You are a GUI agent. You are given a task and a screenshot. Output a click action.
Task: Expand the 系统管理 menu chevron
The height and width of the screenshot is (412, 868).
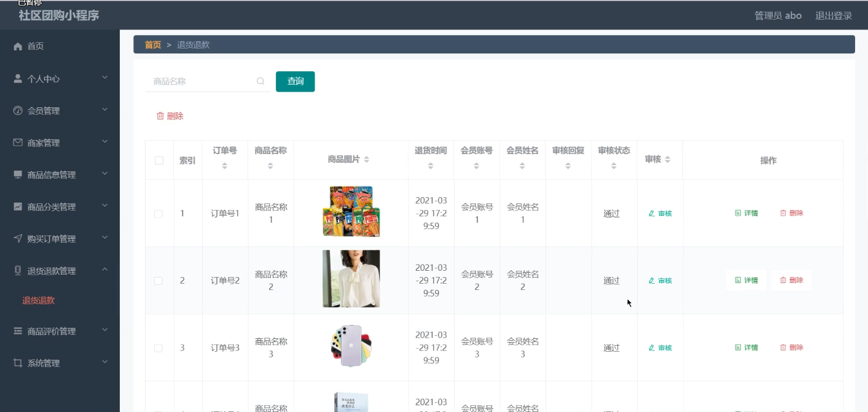point(104,362)
